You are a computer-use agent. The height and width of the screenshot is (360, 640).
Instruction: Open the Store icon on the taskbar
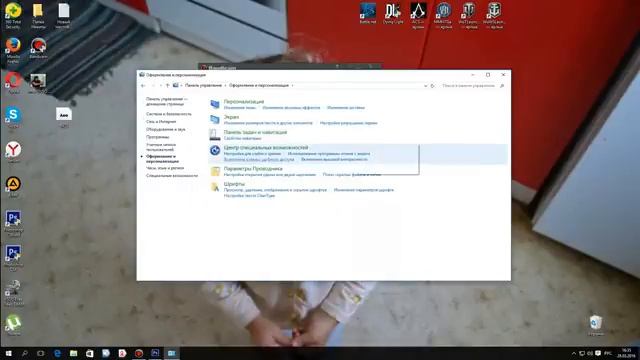(90, 353)
